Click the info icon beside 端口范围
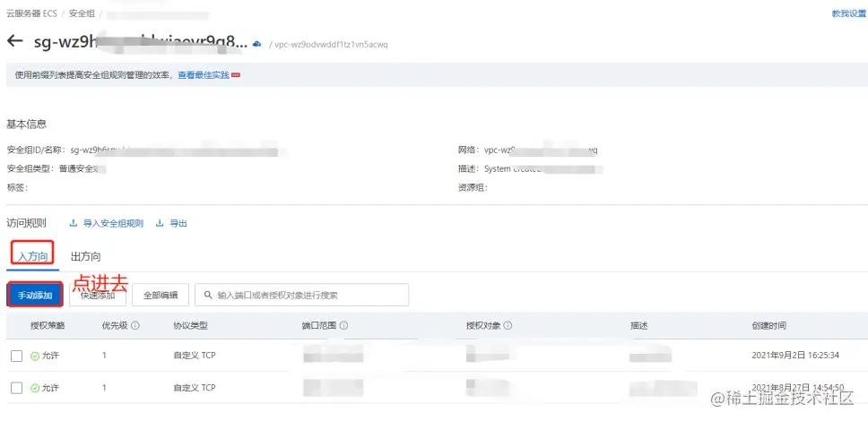Image resolution: width=868 pixels, height=421 pixels. [x=343, y=326]
